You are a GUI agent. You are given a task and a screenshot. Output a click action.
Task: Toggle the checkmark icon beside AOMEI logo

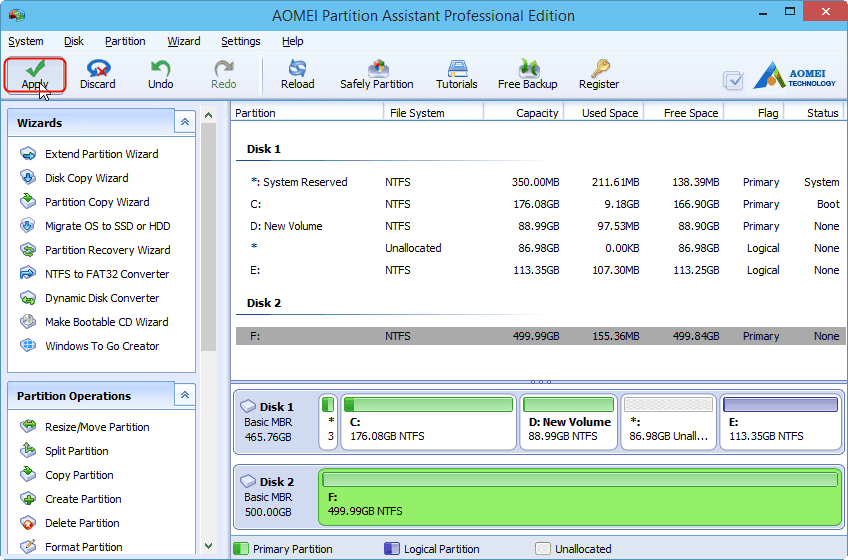pyautogui.click(x=733, y=80)
